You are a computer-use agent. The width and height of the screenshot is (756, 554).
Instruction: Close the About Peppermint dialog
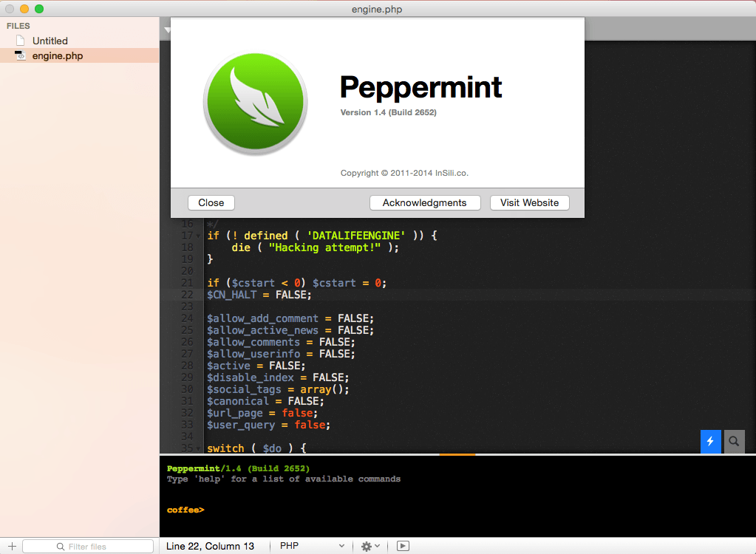coord(211,203)
